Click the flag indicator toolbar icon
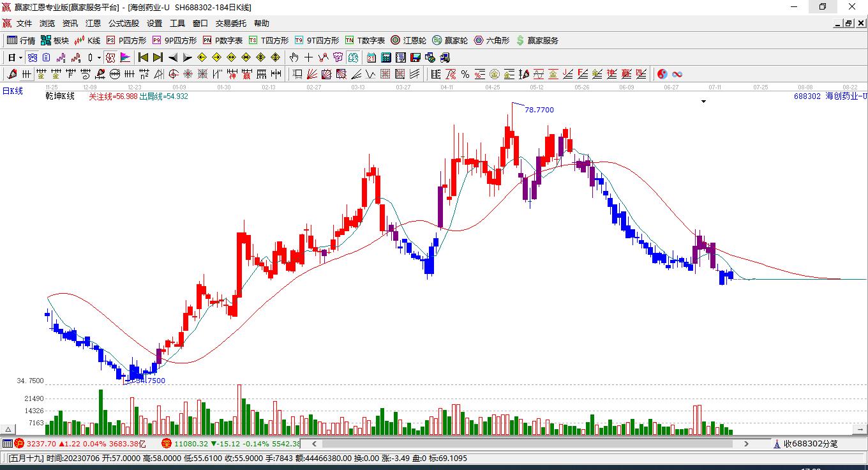This screenshot has width=868, height=470. 125,57
